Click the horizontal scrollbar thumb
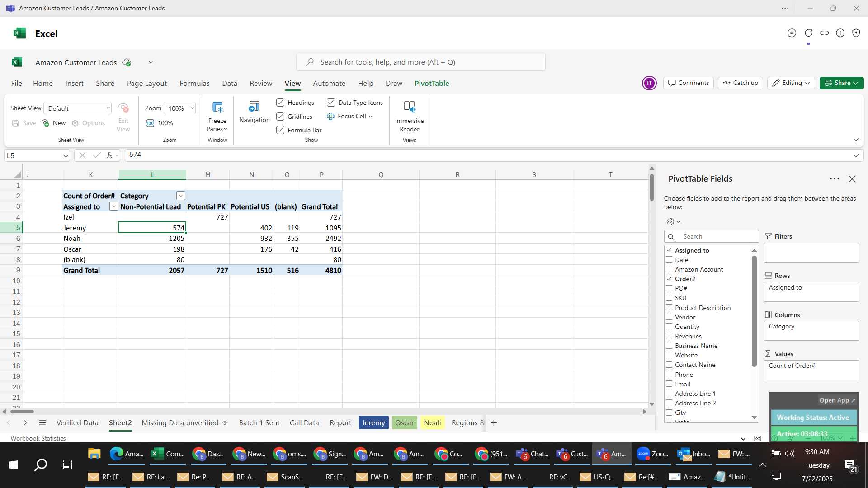 click(x=22, y=412)
